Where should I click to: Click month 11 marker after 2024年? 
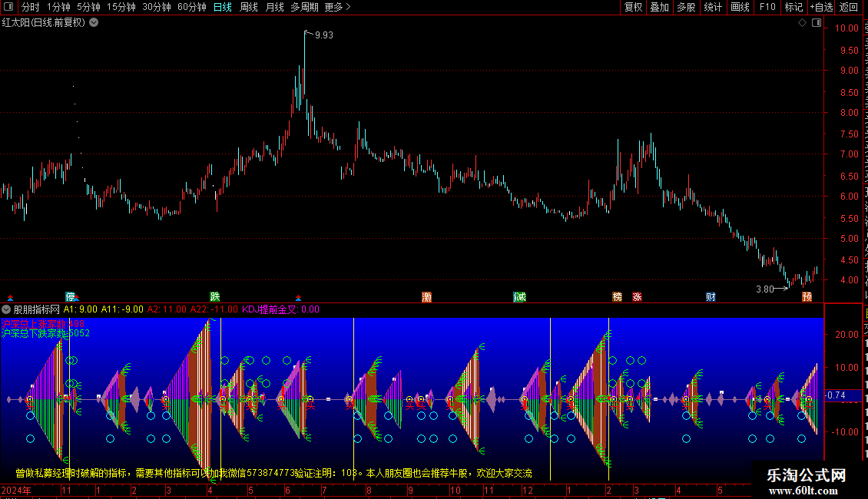click(x=66, y=490)
